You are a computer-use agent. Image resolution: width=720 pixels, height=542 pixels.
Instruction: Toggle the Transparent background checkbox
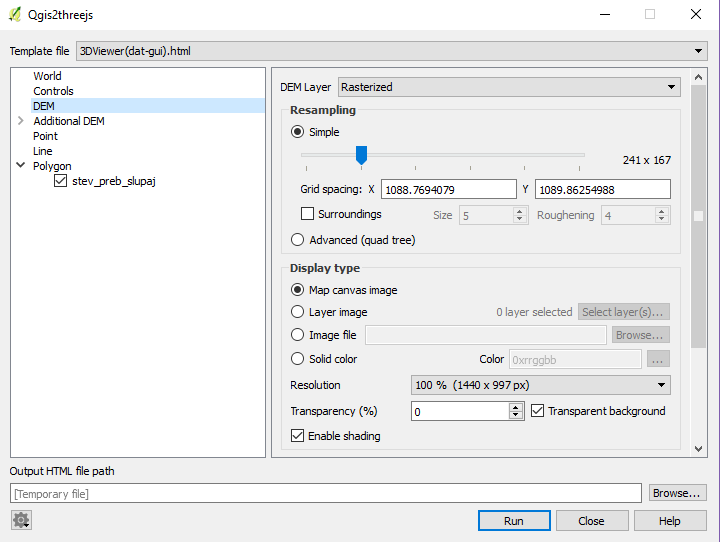point(537,411)
